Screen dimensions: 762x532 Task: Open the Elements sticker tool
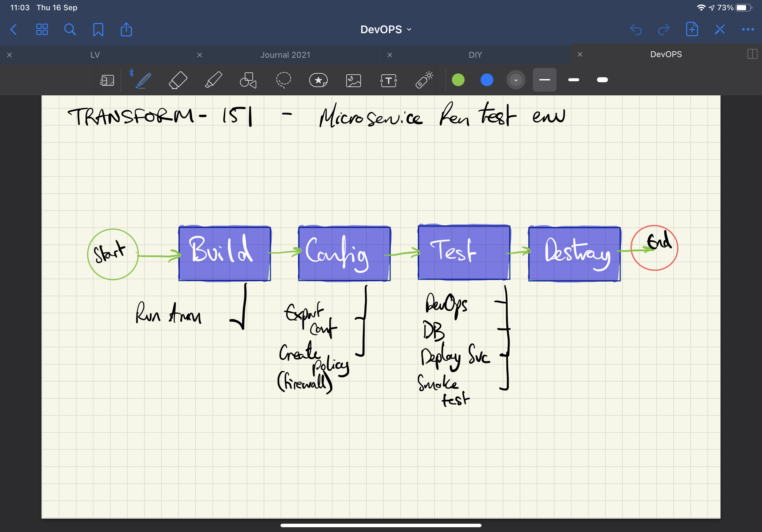tap(318, 80)
